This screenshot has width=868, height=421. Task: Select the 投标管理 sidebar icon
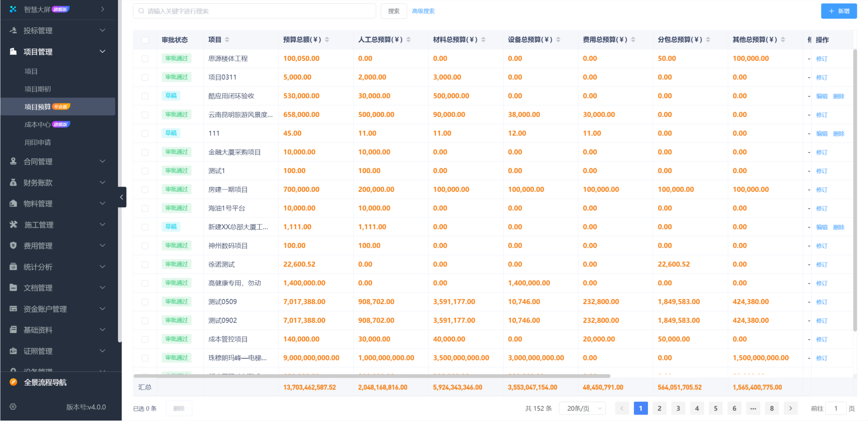pyautogui.click(x=13, y=30)
